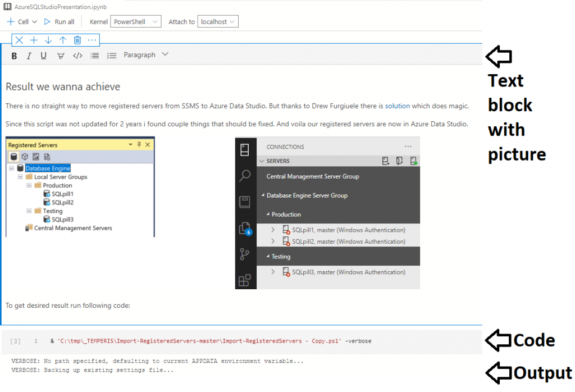575x392 pixels.
Task: Collapse Testing group in Connections
Action: tap(268, 256)
